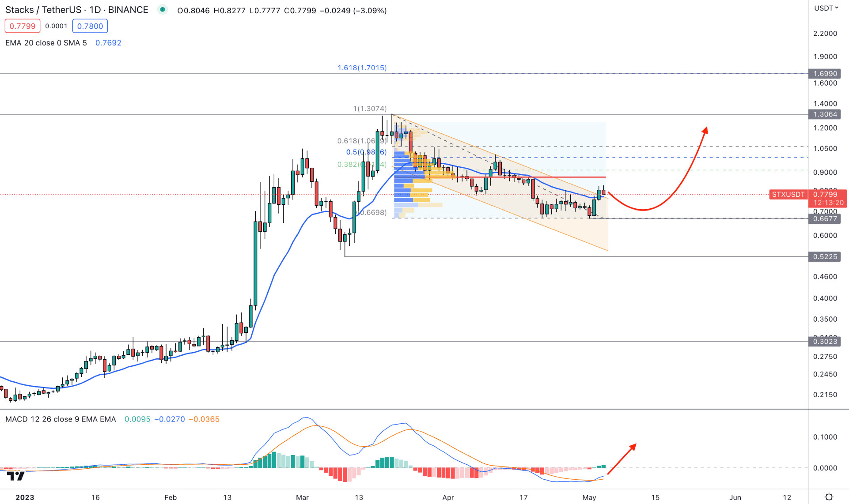Click the Mar label on the time axis
Screen dimensions: 849x504
(302, 497)
